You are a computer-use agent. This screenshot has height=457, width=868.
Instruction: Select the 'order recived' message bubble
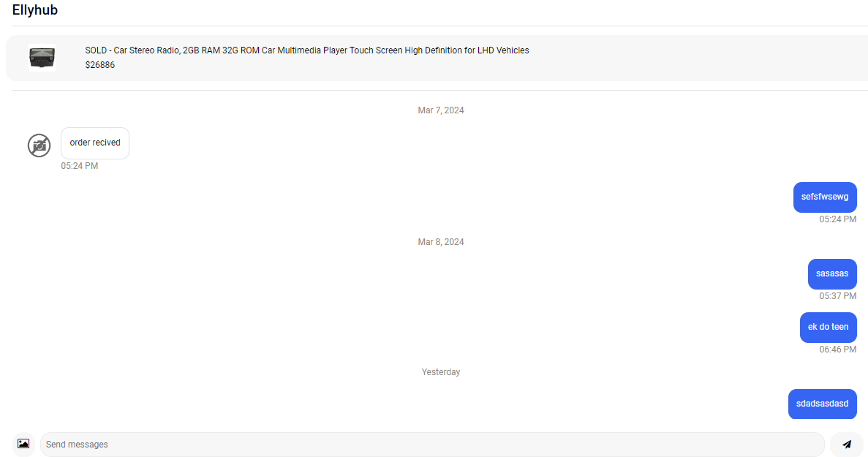click(x=95, y=143)
